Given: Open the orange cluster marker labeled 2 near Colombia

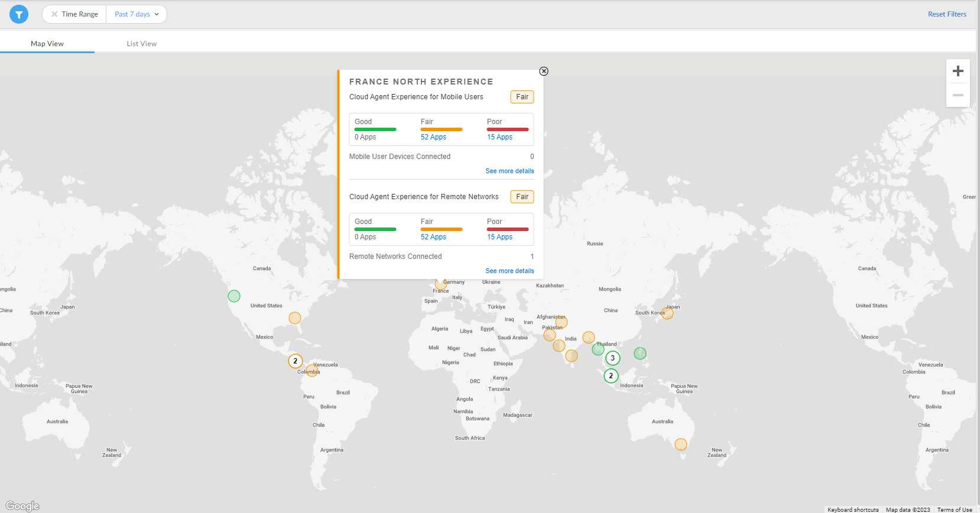Looking at the screenshot, I should pyautogui.click(x=296, y=361).
